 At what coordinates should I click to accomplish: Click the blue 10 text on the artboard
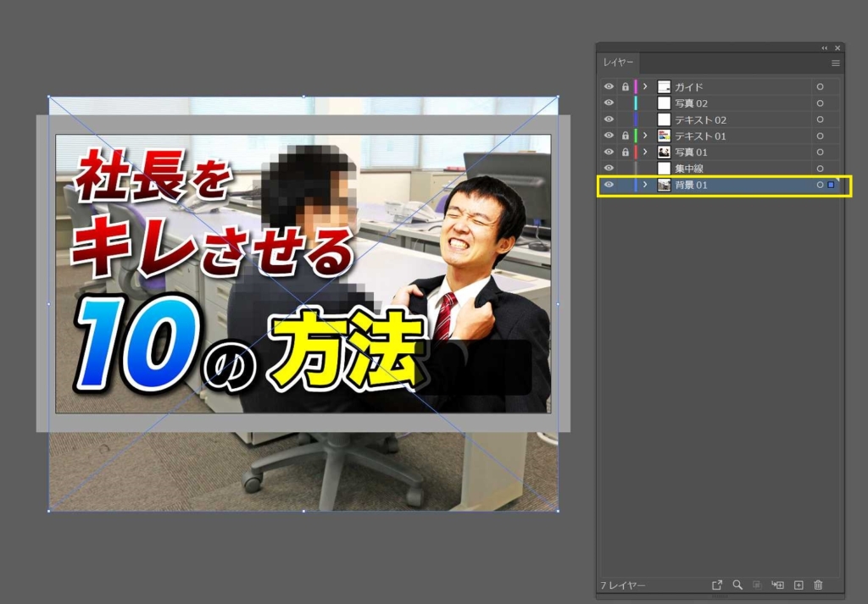[137, 343]
